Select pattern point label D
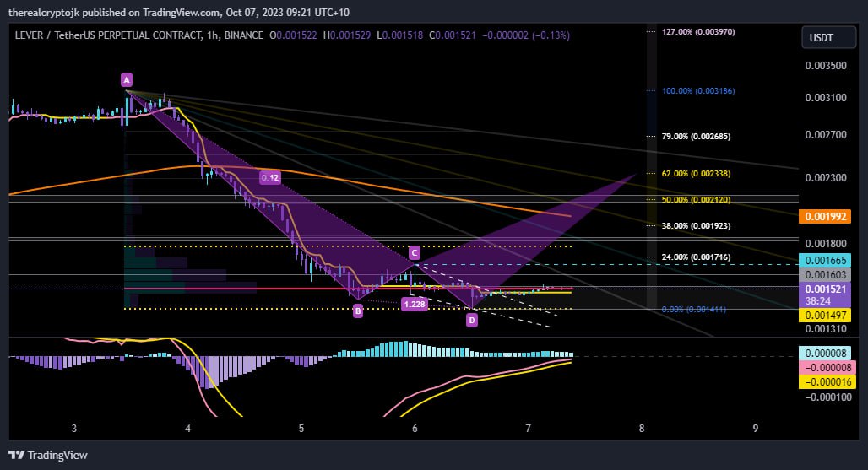 click(472, 320)
